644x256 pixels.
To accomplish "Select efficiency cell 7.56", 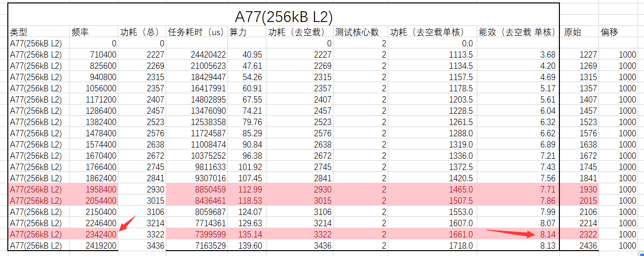I will [518, 178].
